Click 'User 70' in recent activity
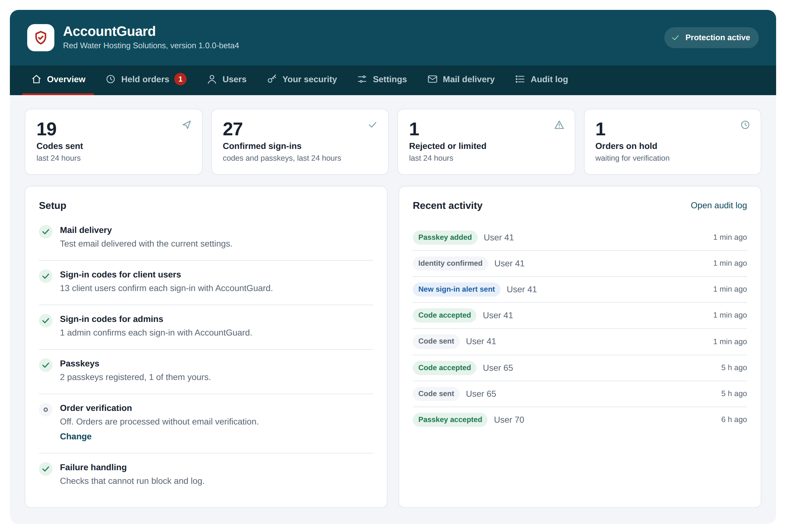 (509, 420)
